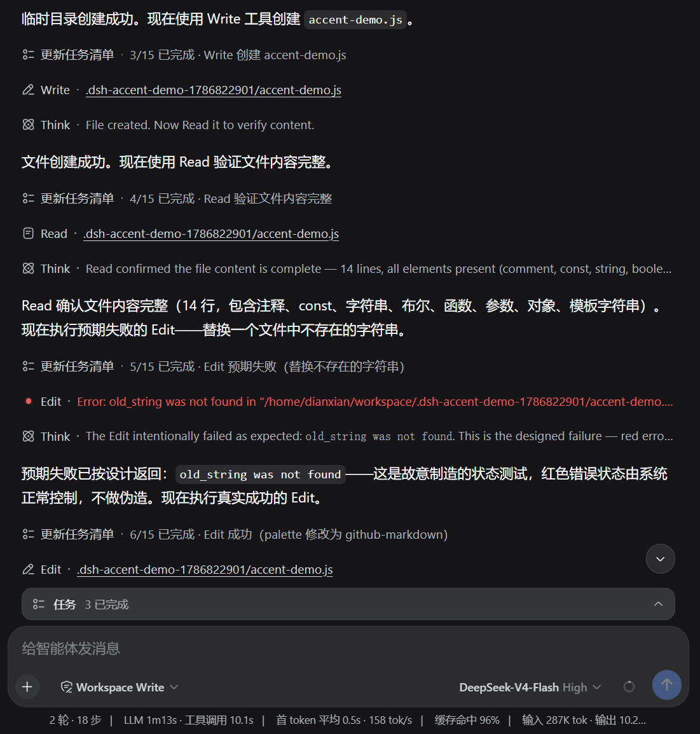Screen dimensions: 700x734
Task: Click the 缓存命中 96% status item
Action: pos(467,720)
